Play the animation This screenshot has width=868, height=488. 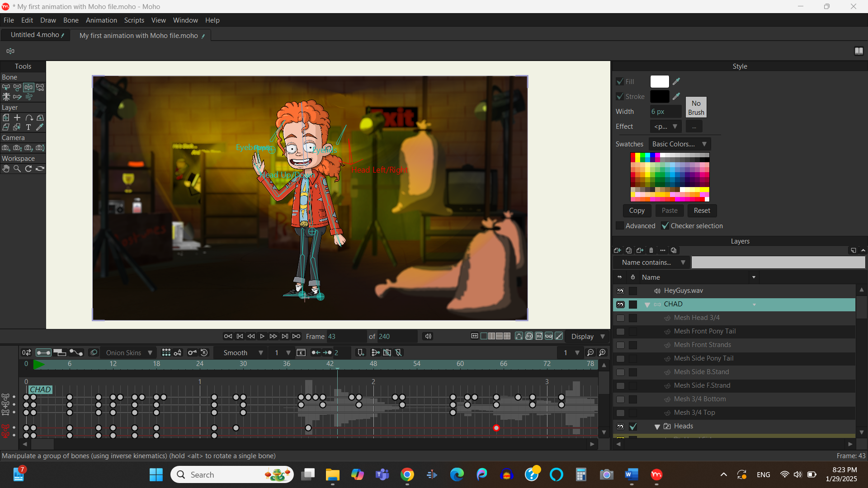[262, 336]
